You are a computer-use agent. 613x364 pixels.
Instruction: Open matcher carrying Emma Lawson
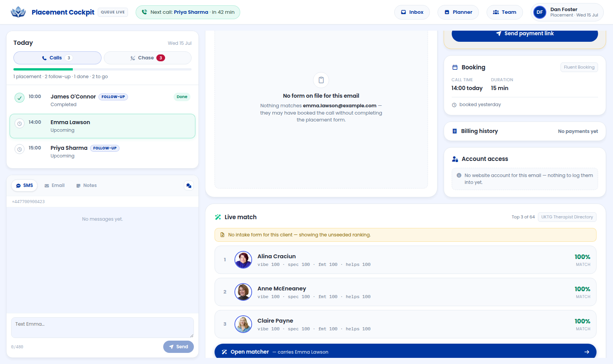[x=405, y=352]
